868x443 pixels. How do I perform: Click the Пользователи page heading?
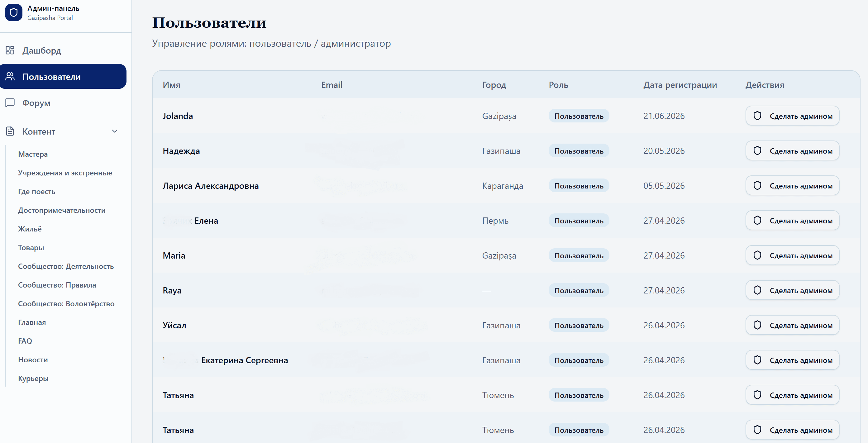(x=209, y=22)
